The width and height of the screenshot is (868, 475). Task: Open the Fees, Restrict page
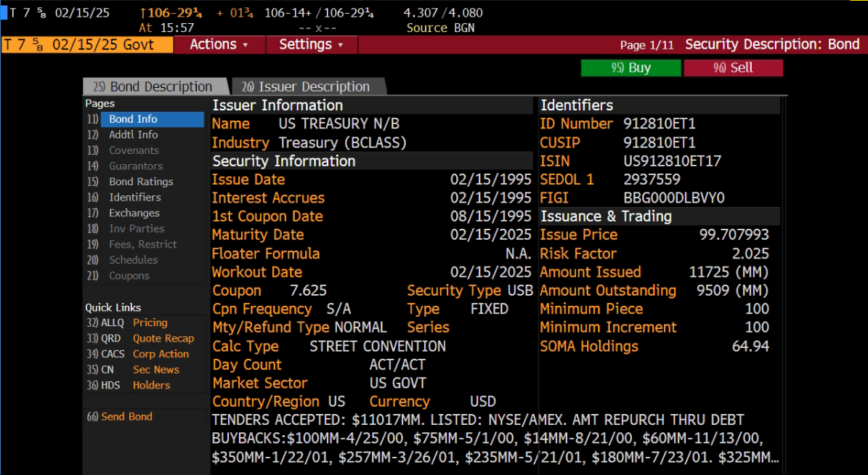click(x=143, y=244)
